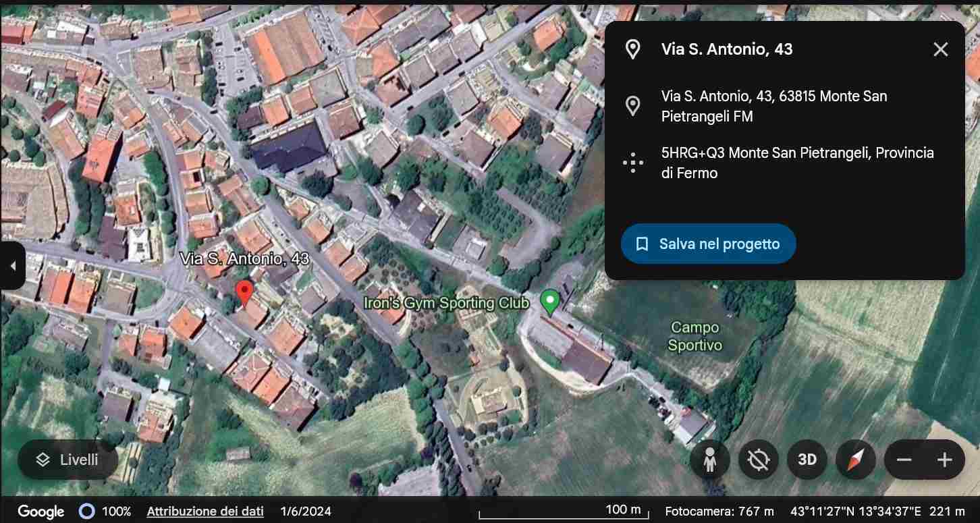
Task: Click the Google logo in status bar
Action: (x=40, y=512)
